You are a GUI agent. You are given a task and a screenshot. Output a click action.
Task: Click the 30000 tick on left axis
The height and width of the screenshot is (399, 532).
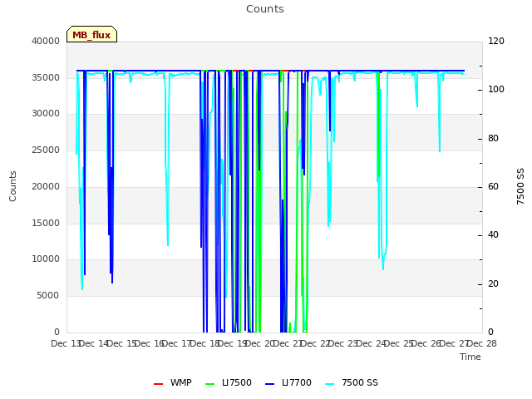pos(46,113)
